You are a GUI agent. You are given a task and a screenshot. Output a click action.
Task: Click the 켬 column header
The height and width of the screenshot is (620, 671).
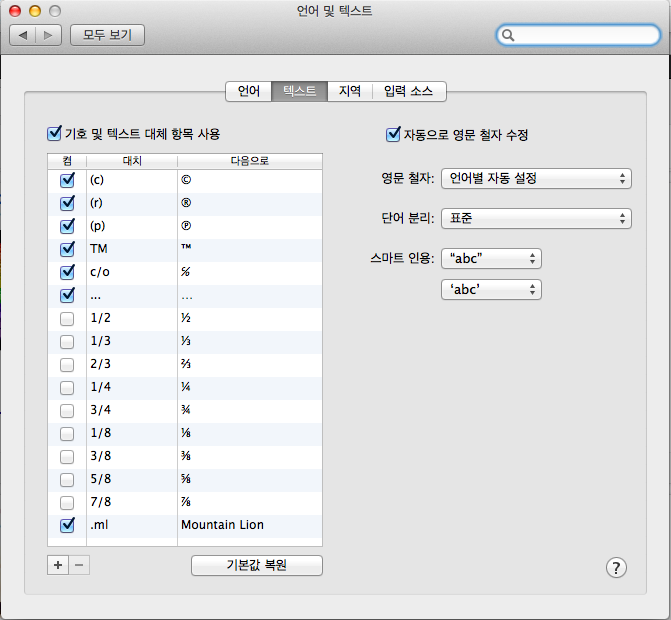coord(67,161)
